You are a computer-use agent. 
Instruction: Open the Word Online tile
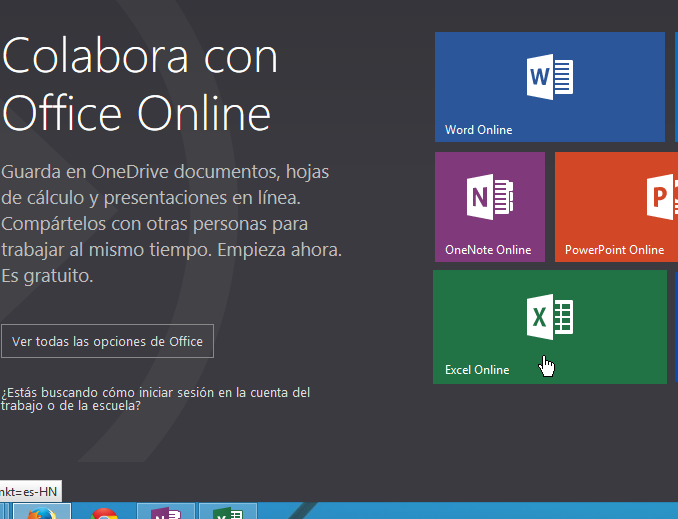(x=550, y=87)
